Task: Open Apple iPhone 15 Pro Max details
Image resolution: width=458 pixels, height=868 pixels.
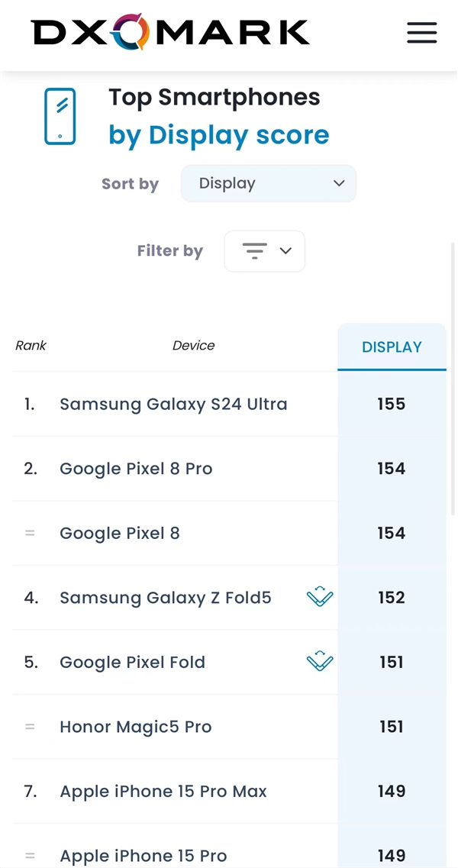Action: [163, 792]
